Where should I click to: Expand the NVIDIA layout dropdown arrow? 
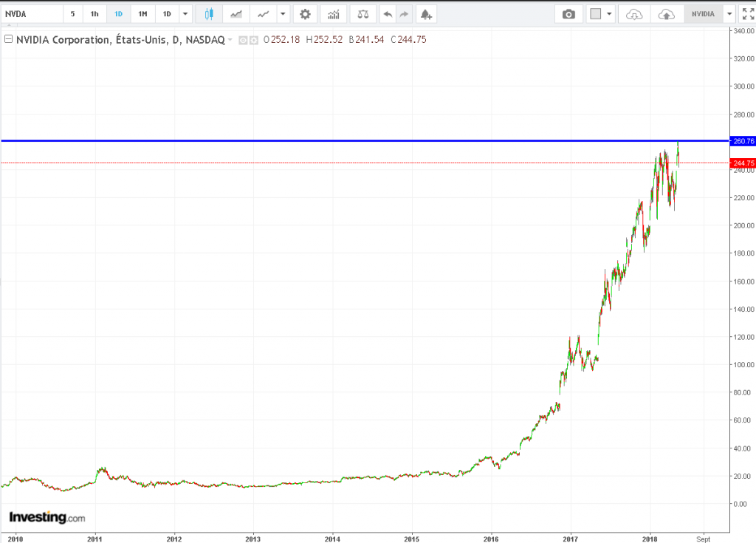pyautogui.click(x=729, y=14)
